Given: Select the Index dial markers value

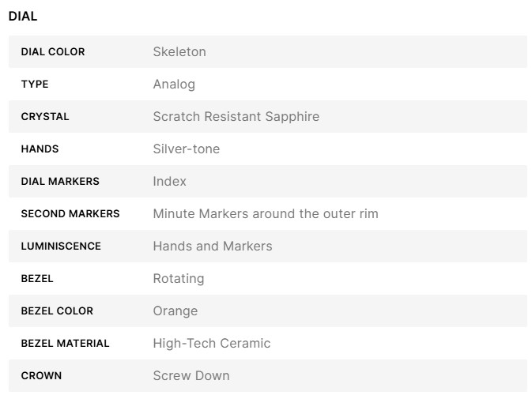Looking at the screenshot, I should click(170, 182).
